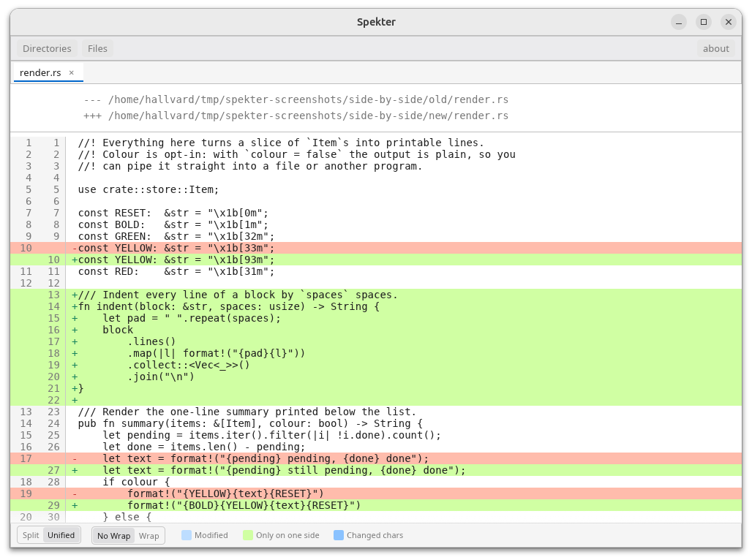Click the old file path header line

(x=296, y=99)
